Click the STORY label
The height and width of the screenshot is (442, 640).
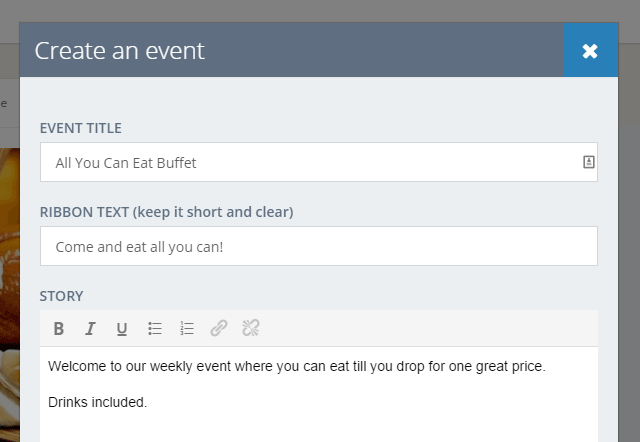[61, 296]
